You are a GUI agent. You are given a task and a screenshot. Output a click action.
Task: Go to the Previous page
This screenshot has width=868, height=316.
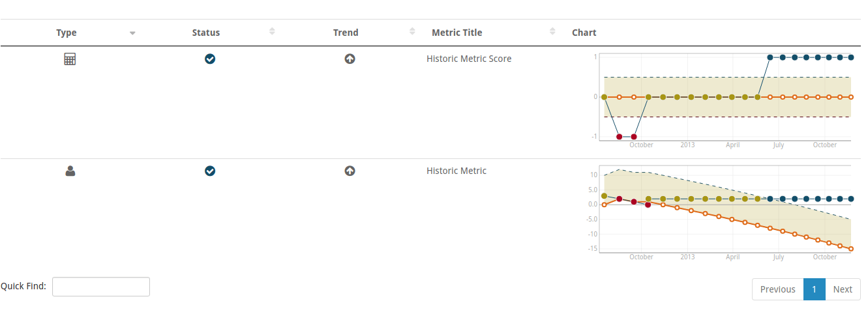778,289
